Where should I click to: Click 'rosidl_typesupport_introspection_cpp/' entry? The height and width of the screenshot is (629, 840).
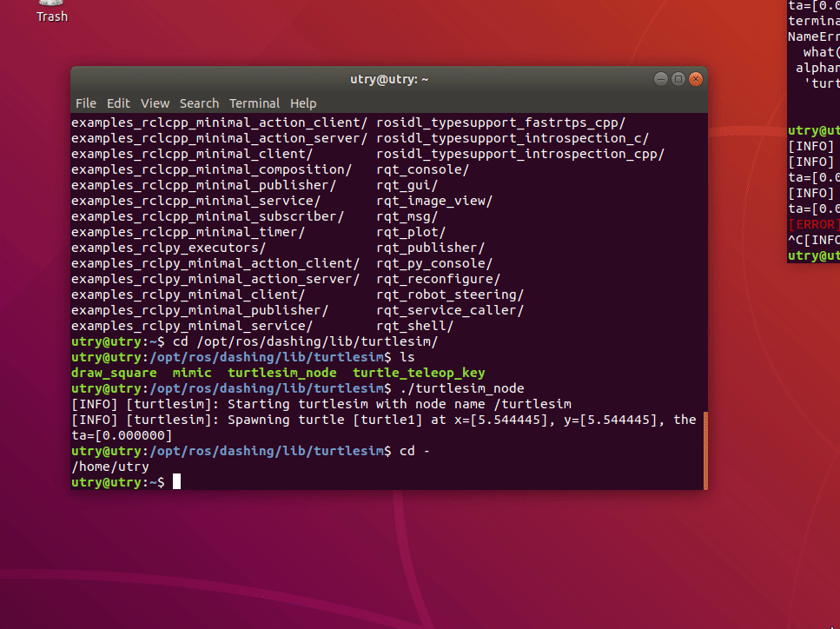click(520, 154)
